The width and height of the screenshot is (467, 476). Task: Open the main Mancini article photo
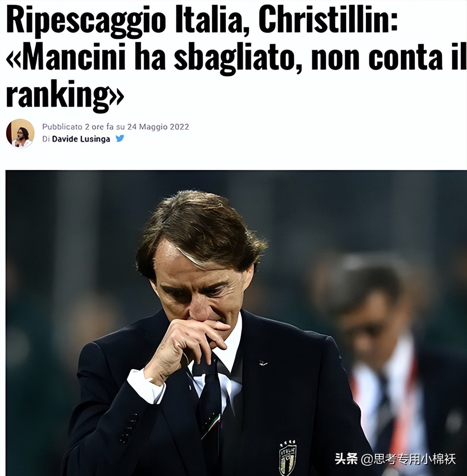tap(236, 323)
